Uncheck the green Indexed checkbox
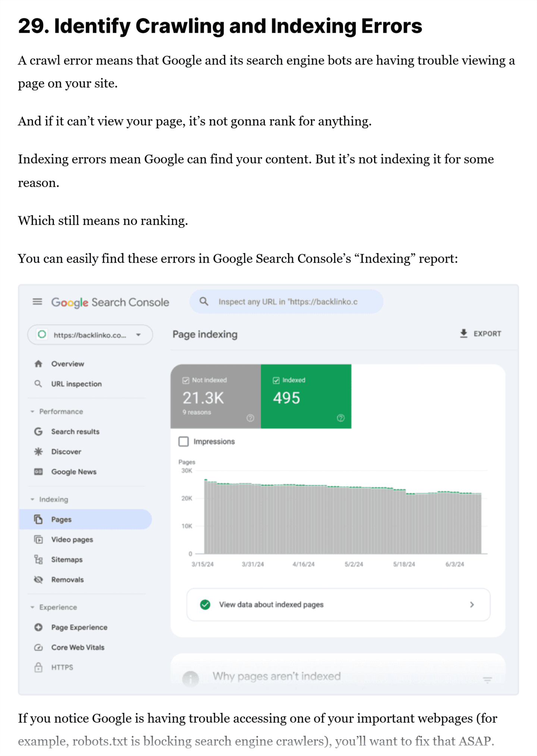This screenshot has width=537, height=756. pyautogui.click(x=276, y=380)
